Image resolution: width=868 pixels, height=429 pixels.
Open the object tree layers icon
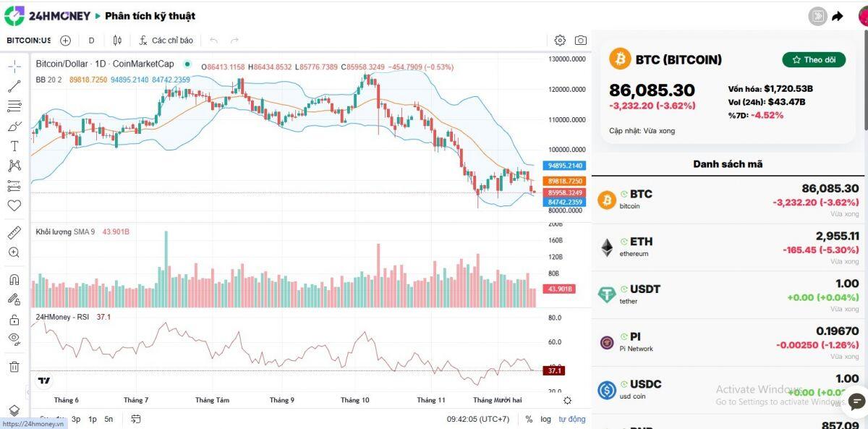tap(14, 410)
